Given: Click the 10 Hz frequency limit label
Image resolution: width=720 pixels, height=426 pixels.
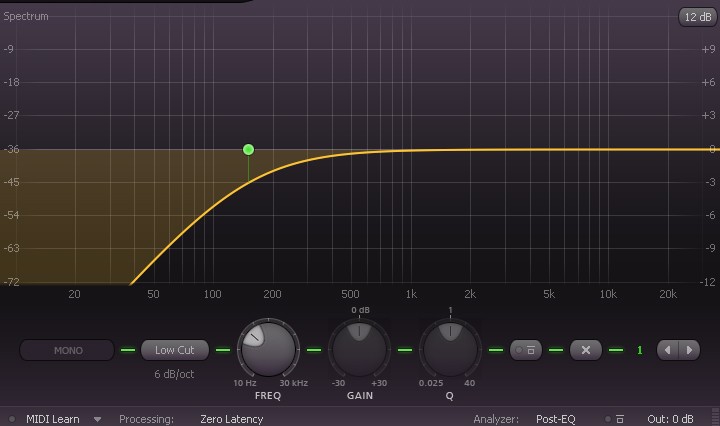Looking at the screenshot, I should [245, 383].
